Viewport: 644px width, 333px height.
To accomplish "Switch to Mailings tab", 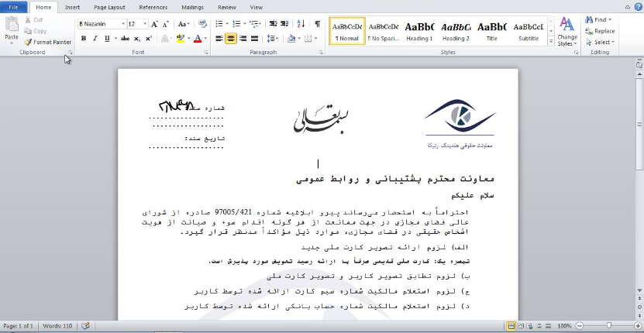I will point(192,8).
